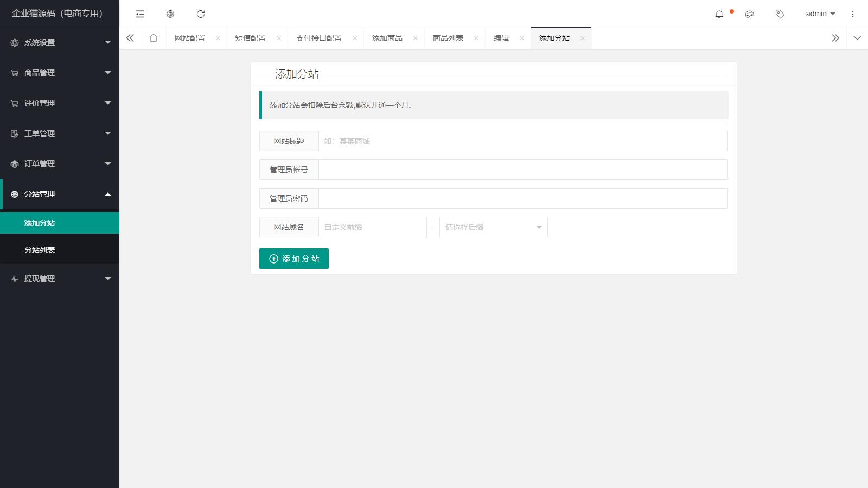Refresh the current page with the reload icon
Image resolution: width=868 pixels, height=488 pixels.
click(x=201, y=14)
